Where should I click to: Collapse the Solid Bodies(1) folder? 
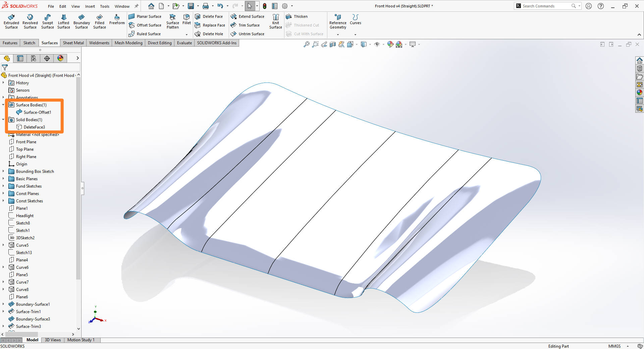(x=3, y=119)
